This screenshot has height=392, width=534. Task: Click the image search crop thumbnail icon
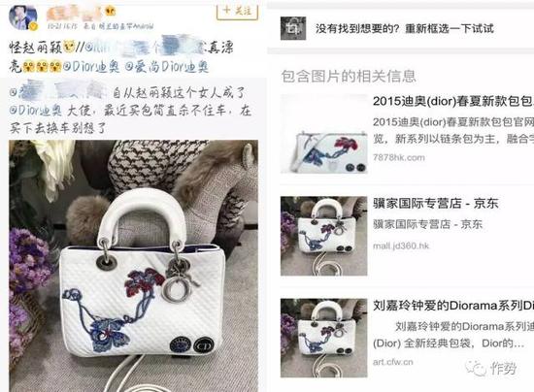[293, 28]
